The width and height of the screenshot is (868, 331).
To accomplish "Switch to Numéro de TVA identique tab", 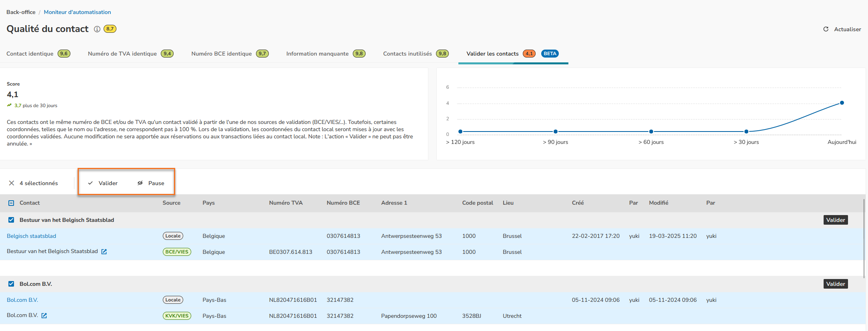I will click(131, 54).
